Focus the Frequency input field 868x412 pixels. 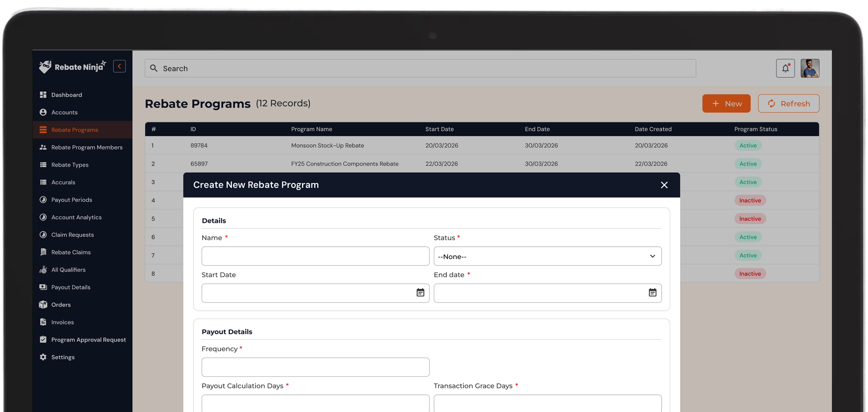(x=315, y=367)
